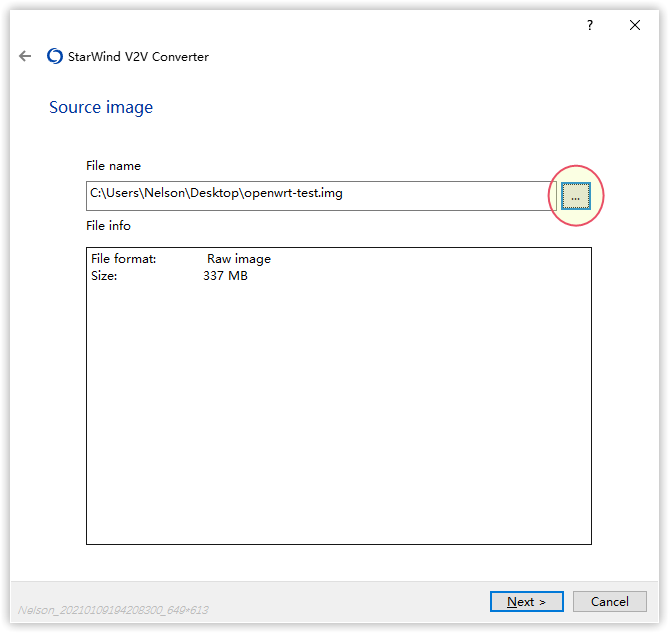Open help with the question mark
This screenshot has width=669, height=633.
point(590,25)
